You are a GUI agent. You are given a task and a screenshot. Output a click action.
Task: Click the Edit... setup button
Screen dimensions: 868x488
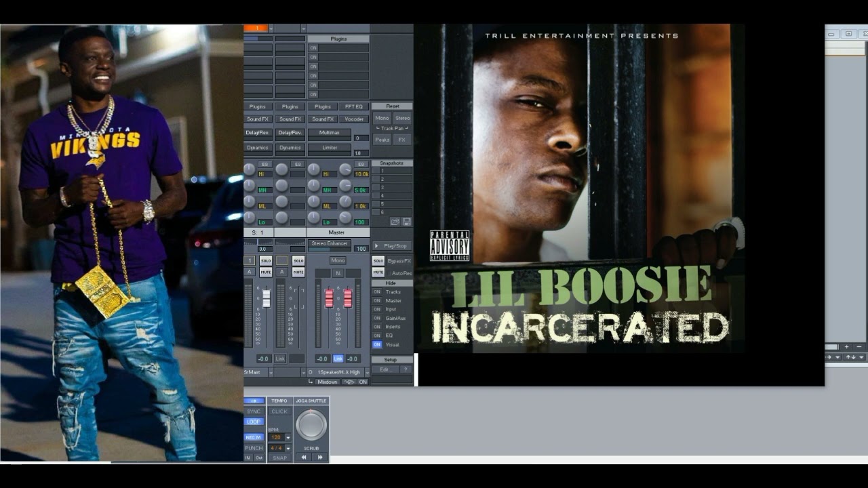pos(385,369)
